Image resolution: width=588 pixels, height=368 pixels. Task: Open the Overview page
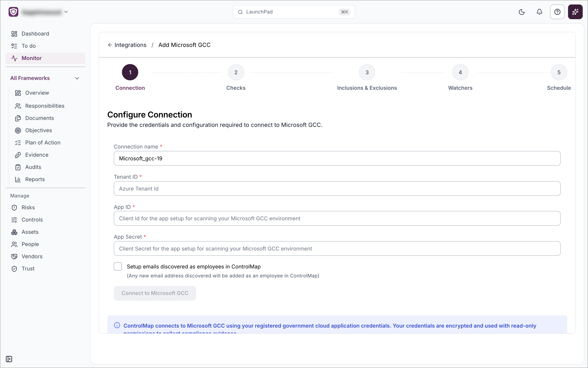click(x=47, y=93)
